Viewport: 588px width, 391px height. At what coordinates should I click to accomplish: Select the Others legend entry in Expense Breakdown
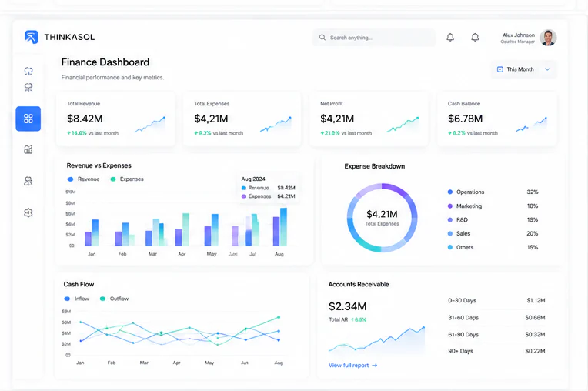493,247
